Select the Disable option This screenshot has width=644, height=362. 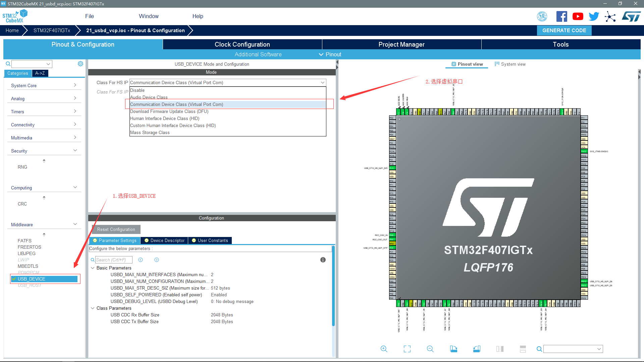(228, 90)
